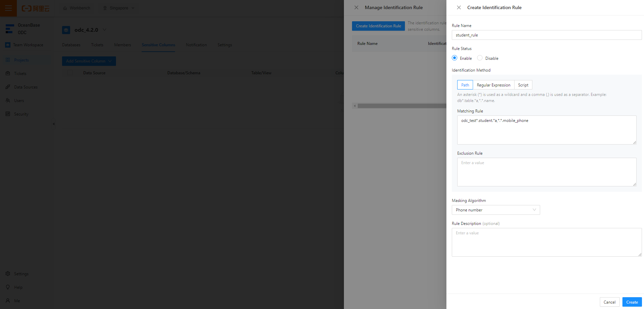Click the Help lightbulb icon
This screenshot has width=644, height=309.
pyautogui.click(x=8, y=287)
